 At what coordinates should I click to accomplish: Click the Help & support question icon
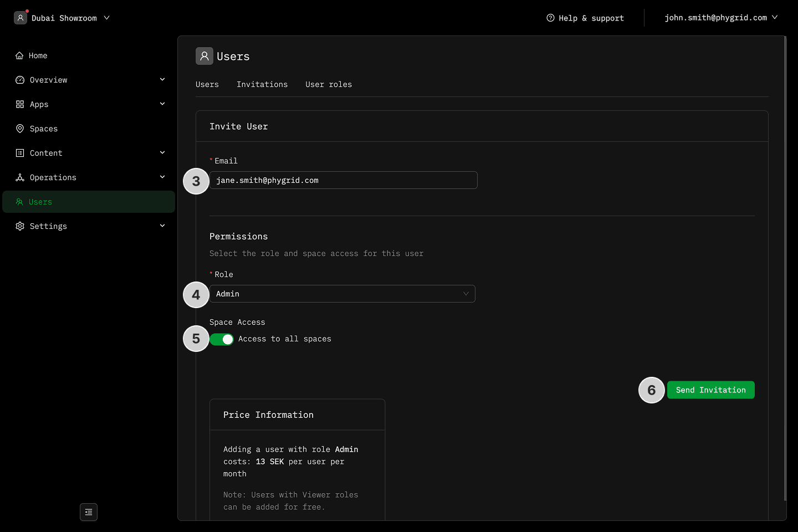550,18
